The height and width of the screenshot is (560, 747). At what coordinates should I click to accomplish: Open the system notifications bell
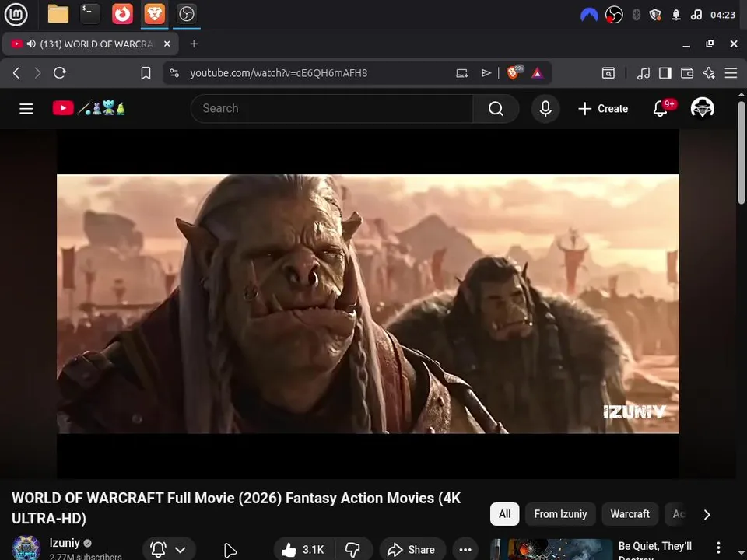click(x=675, y=15)
